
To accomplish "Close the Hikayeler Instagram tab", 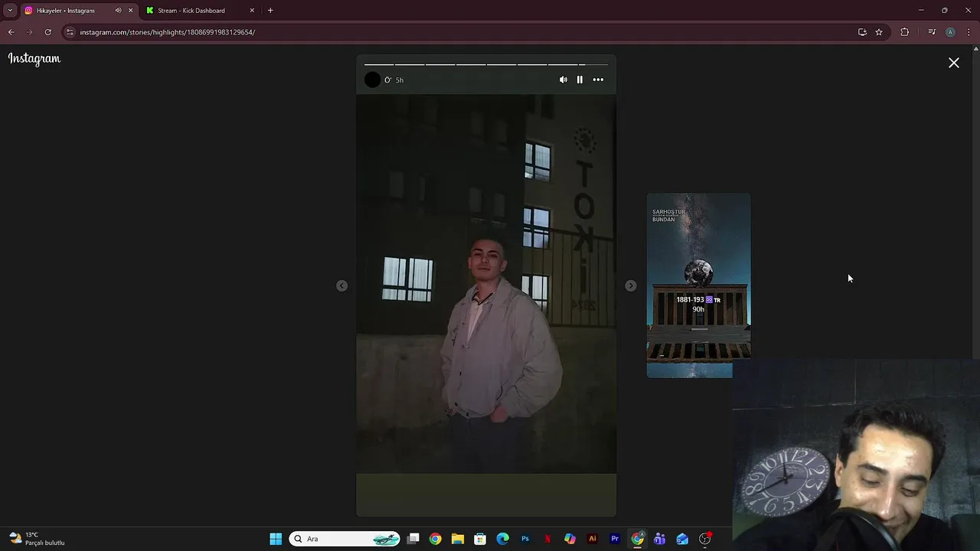I will 130,11.
